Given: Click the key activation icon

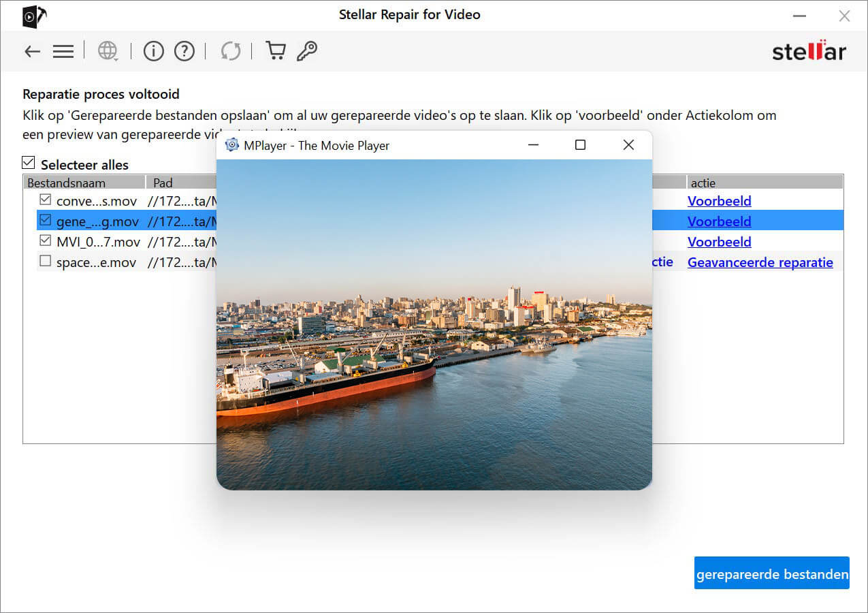Looking at the screenshot, I should click(307, 51).
